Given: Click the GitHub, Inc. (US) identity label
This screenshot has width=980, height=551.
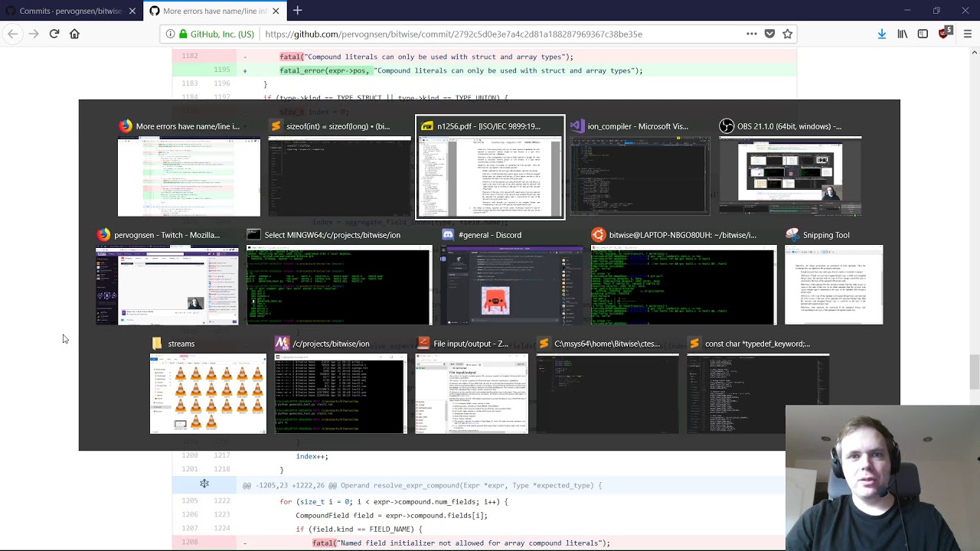Looking at the screenshot, I should point(222,34).
